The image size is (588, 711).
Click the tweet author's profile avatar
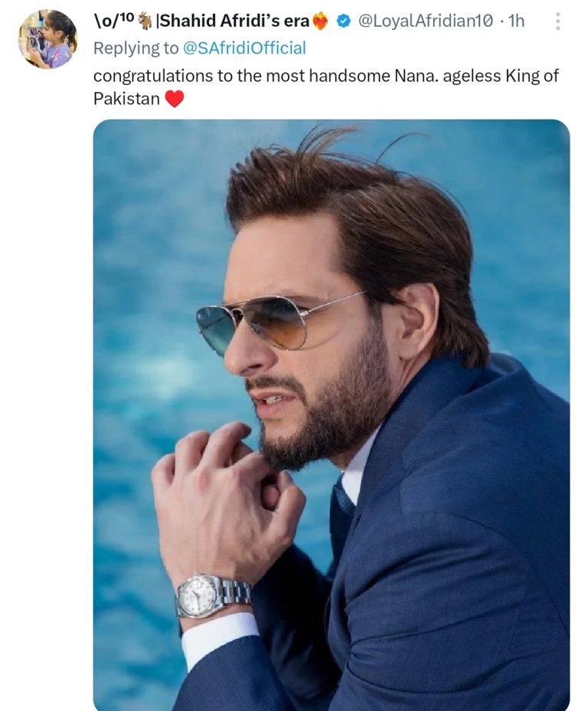click(x=47, y=39)
